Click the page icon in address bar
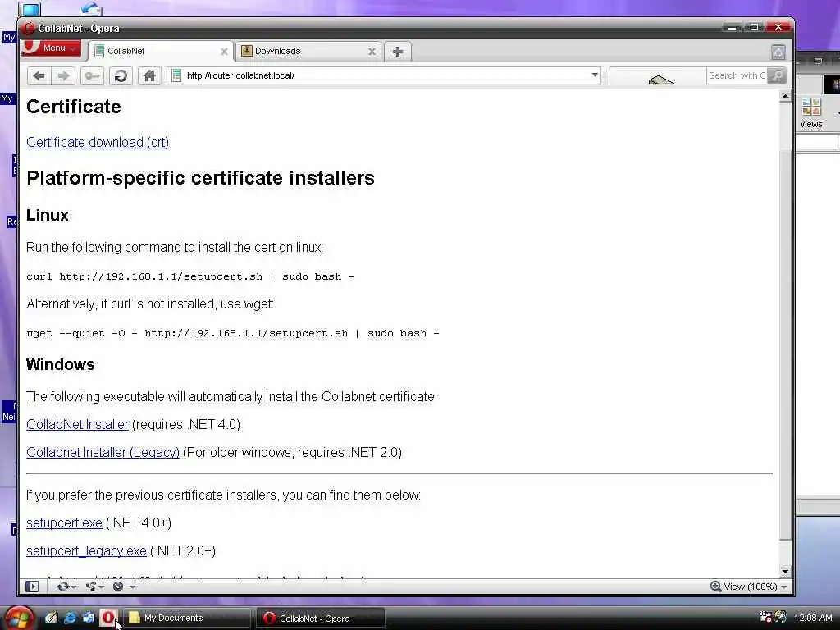Screen dimensions: 840x630 [176, 75]
